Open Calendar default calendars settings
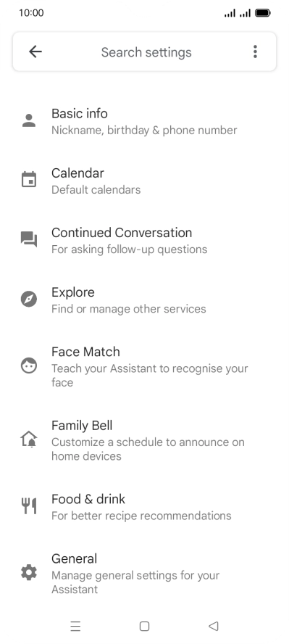289x644 pixels. click(144, 181)
